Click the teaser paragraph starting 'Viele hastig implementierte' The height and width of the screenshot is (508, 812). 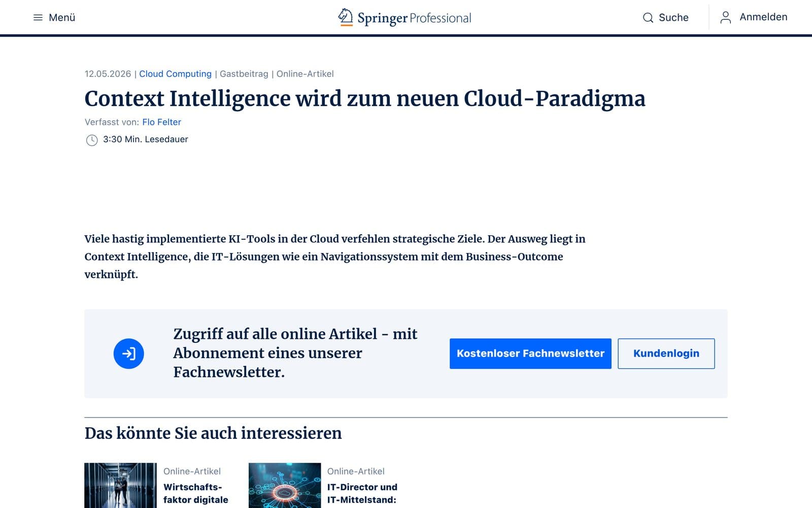(x=335, y=257)
